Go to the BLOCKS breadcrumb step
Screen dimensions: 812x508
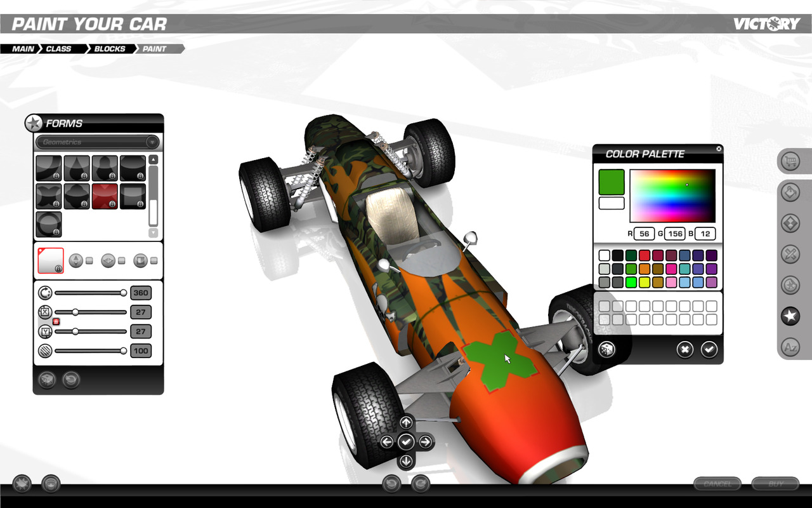pyautogui.click(x=110, y=49)
